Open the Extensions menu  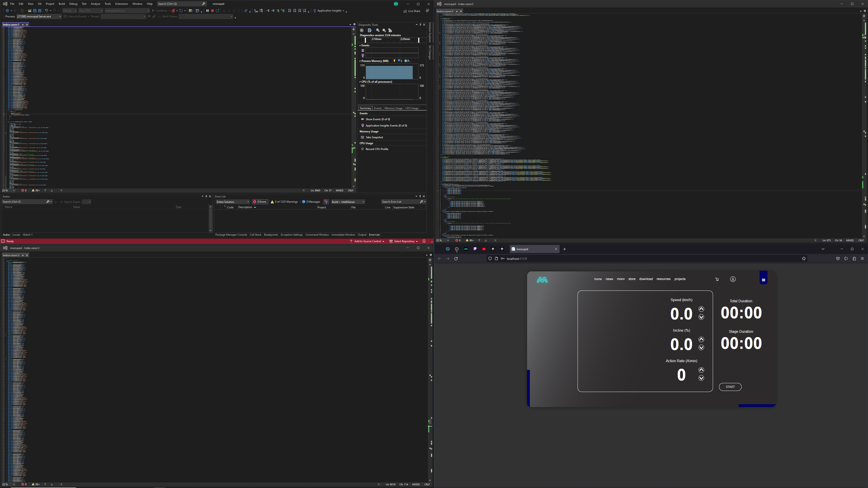121,4
